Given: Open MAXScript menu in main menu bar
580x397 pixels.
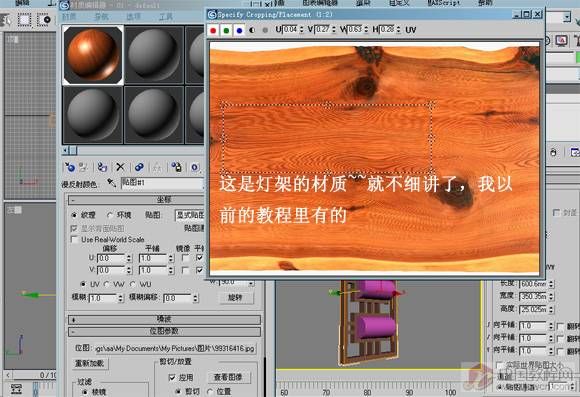Looking at the screenshot, I should pyautogui.click(x=444, y=3).
